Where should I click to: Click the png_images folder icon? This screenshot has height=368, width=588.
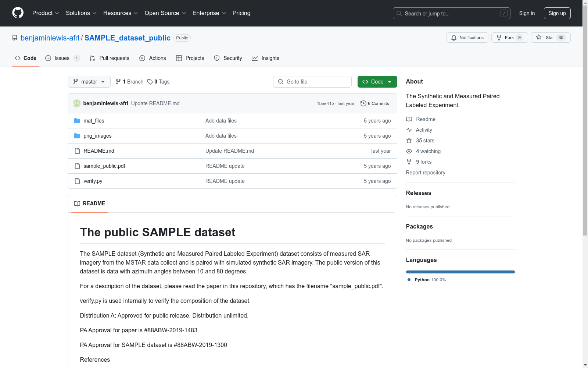[77, 136]
